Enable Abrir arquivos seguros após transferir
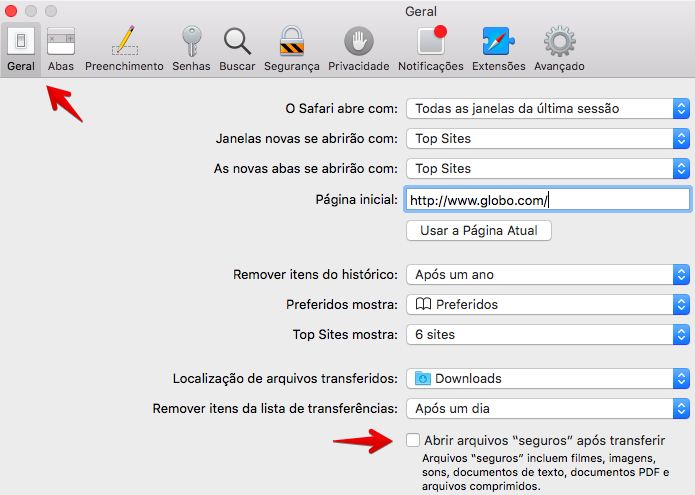The width and height of the screenshot is (695, 495). (x=413, y=440)
